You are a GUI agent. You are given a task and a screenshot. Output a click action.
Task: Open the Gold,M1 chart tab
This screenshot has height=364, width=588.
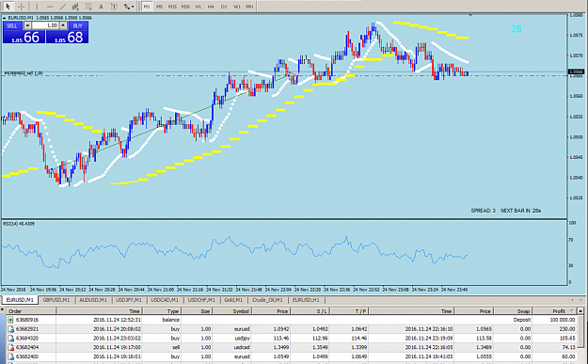[233, 300]
